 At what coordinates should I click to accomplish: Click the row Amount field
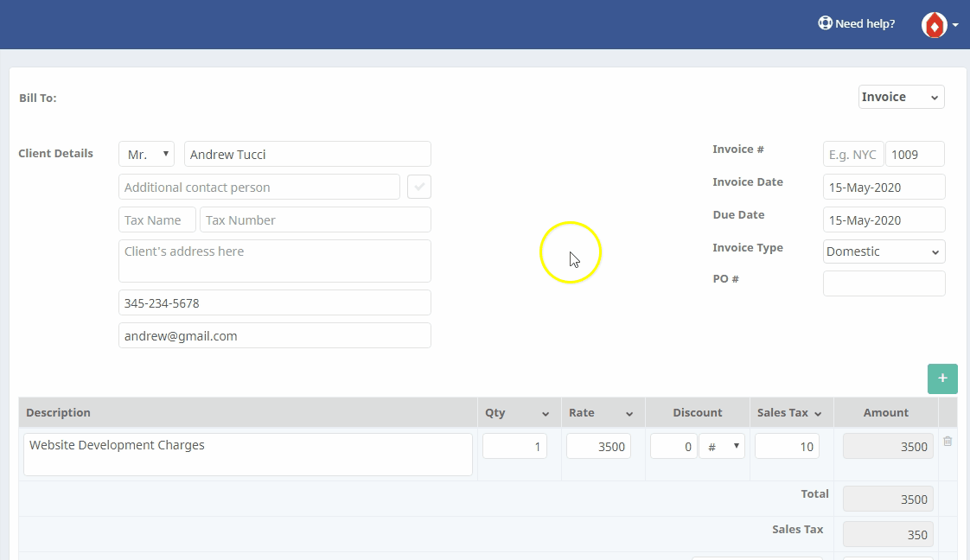[x=888, y=446]
